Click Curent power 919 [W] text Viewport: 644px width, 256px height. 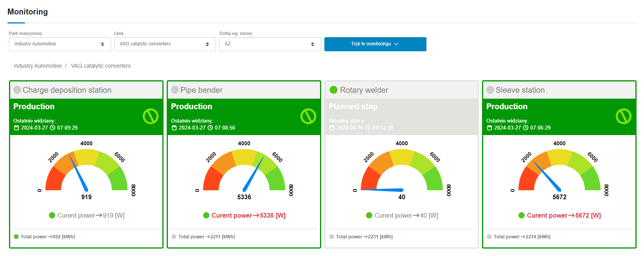91,215
